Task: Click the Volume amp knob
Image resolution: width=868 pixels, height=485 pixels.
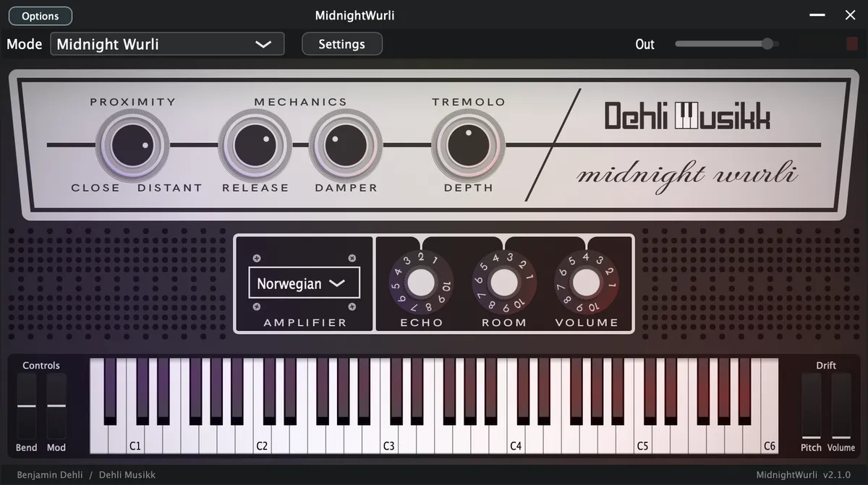Action: tap(587, 283)
